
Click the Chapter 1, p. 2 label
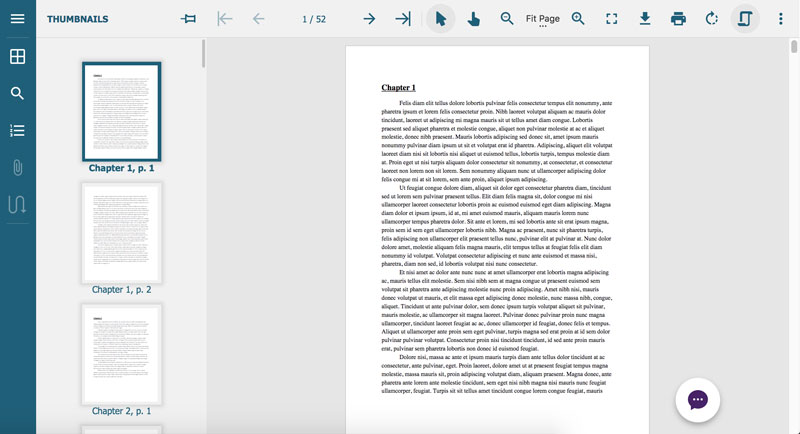click(121, 289)
